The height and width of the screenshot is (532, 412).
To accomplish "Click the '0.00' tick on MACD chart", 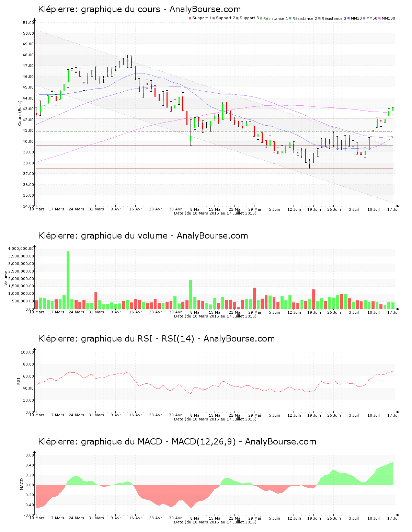I will [30, 485].
